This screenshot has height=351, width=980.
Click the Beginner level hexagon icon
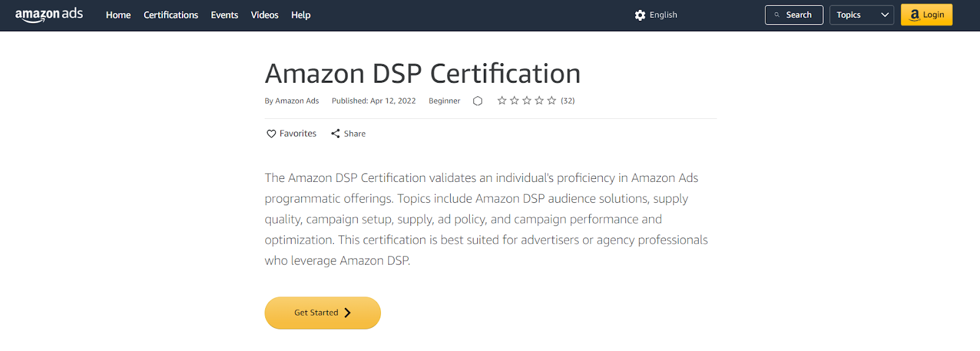478,100
